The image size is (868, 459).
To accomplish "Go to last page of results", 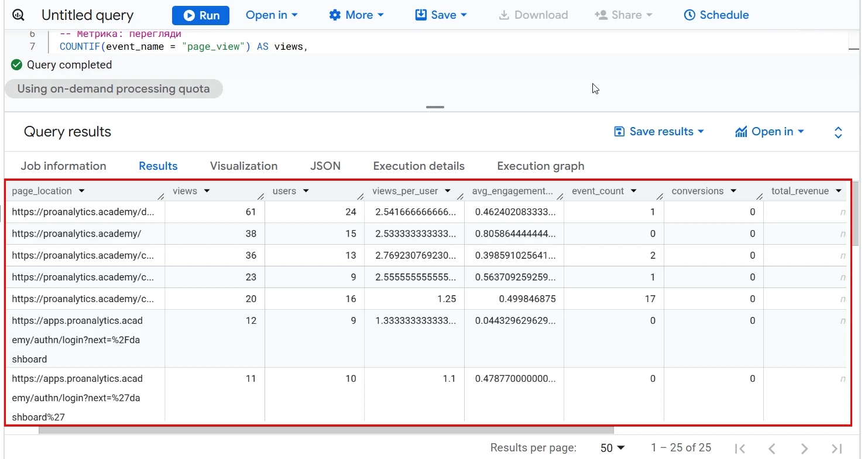I will point(837,448).
